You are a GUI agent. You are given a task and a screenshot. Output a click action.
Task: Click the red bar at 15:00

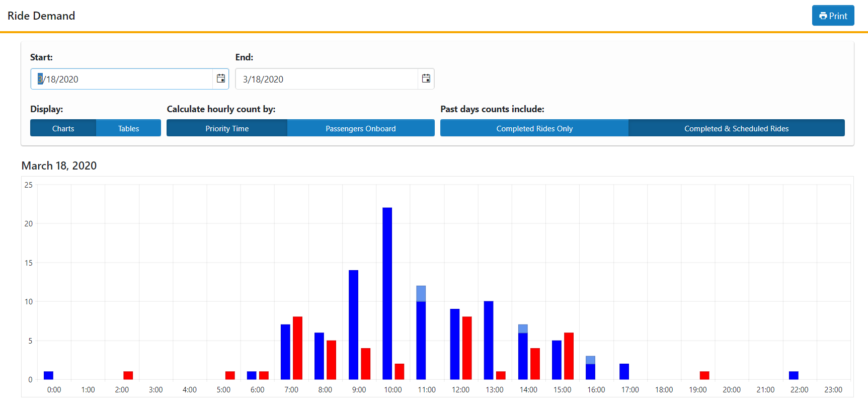(569, 356)
